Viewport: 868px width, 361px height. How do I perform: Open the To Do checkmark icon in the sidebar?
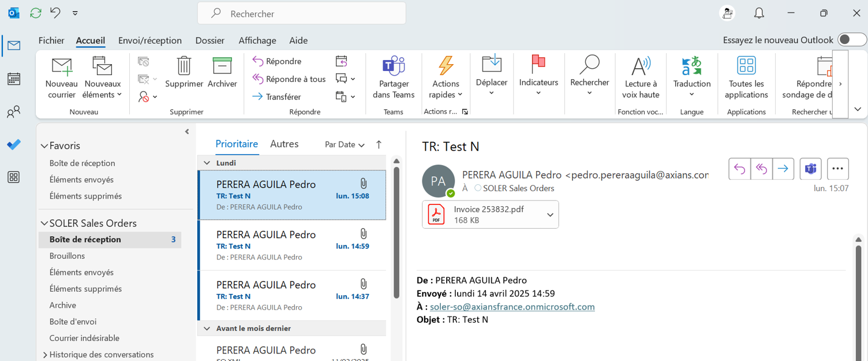(x=14, y=145)
